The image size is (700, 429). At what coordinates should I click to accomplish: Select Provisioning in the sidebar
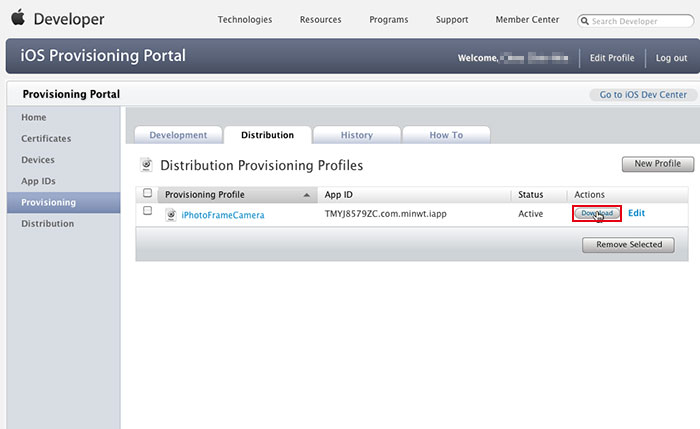click(x=63, y=203)
